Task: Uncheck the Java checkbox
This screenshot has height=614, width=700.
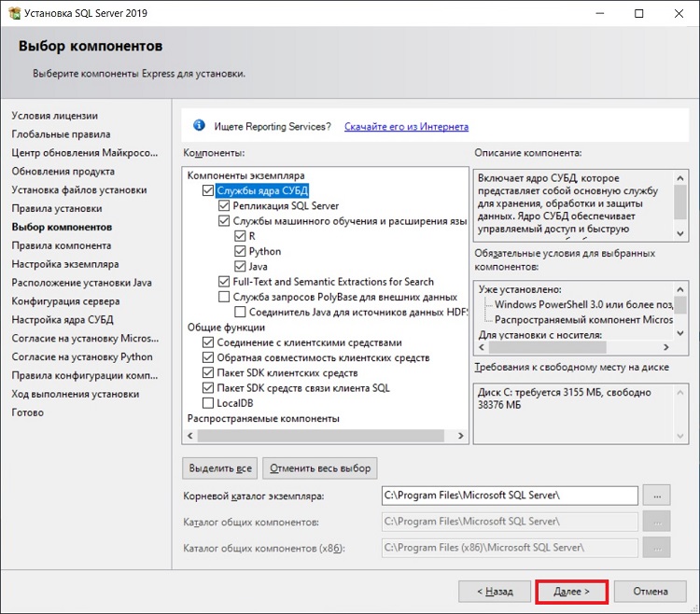Action: click(x=240, y=266)
